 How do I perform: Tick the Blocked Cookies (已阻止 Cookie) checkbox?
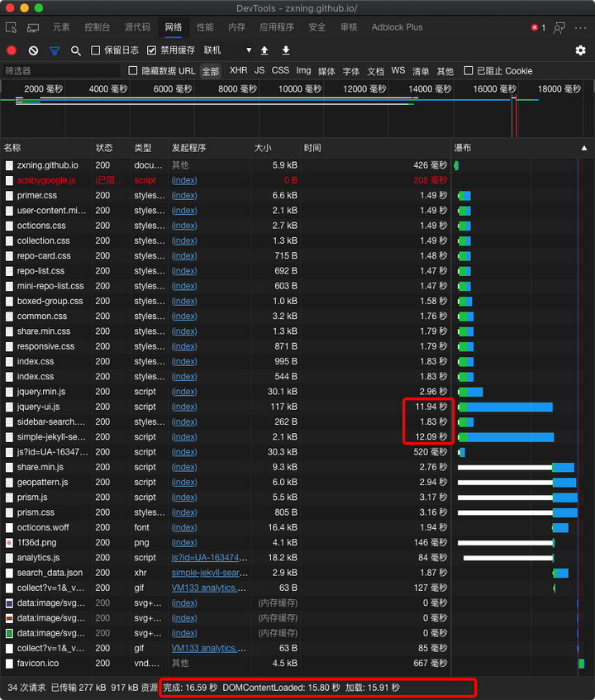point(469,70)
